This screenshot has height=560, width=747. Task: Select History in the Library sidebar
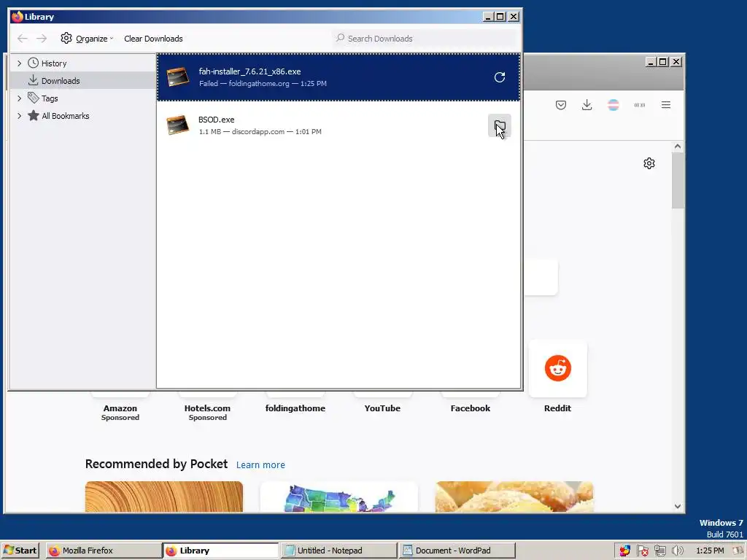[x=82, y=63]
